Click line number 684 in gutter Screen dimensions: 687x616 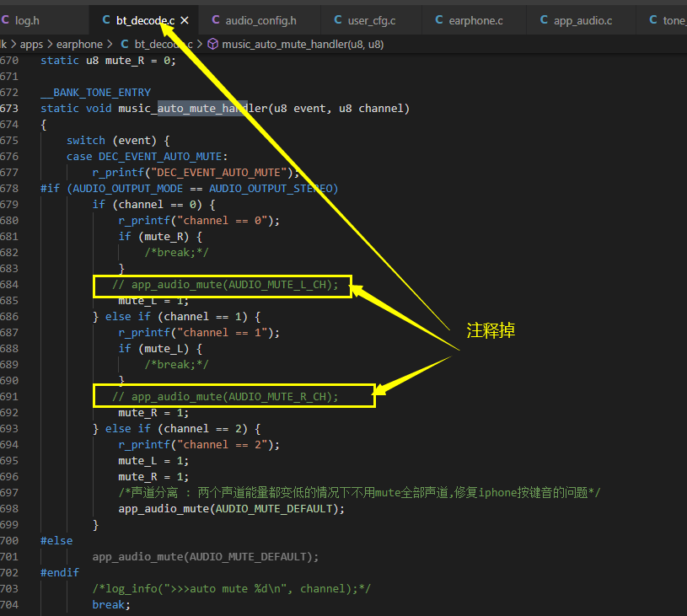tap(9, 284)
